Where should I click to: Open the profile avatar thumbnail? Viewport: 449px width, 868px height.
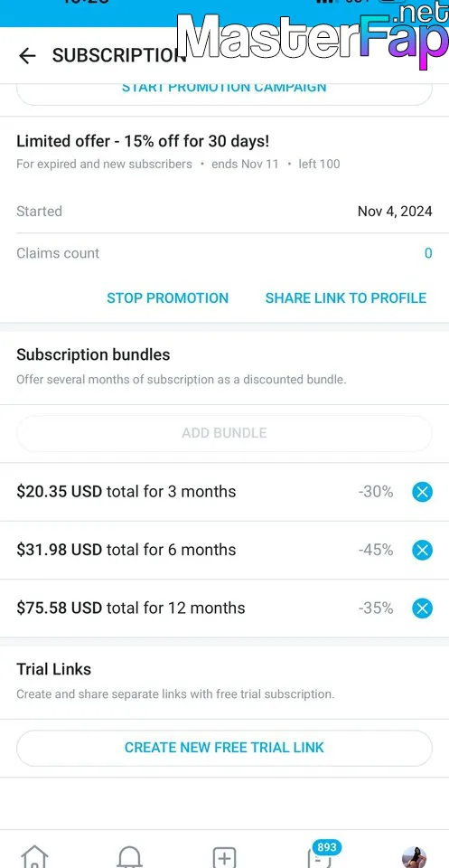414,857
